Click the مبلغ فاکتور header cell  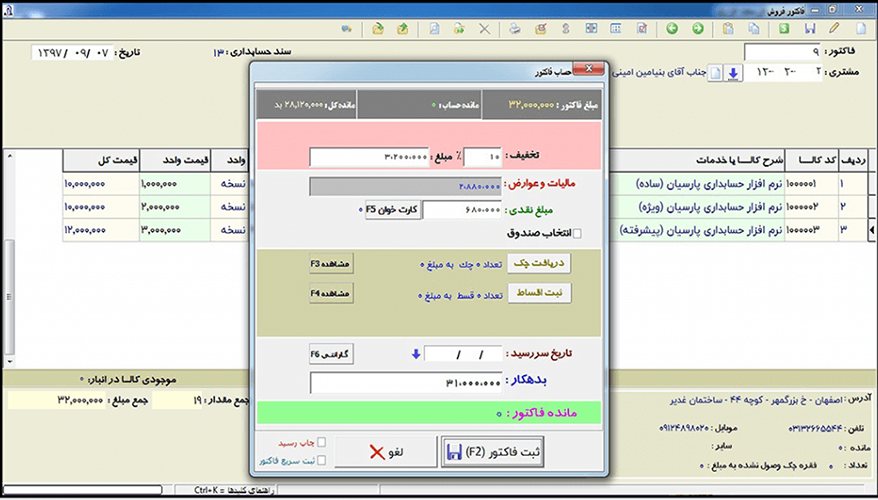(541, 105)
